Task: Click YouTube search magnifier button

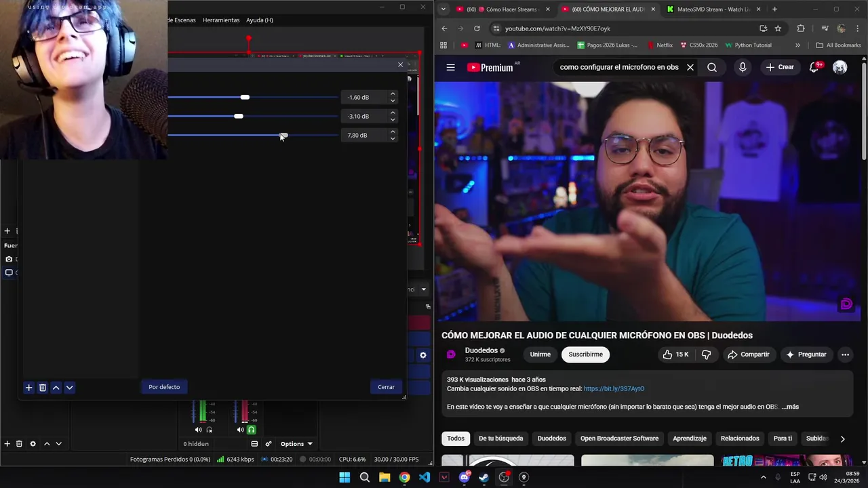Action: pos(712,67)
